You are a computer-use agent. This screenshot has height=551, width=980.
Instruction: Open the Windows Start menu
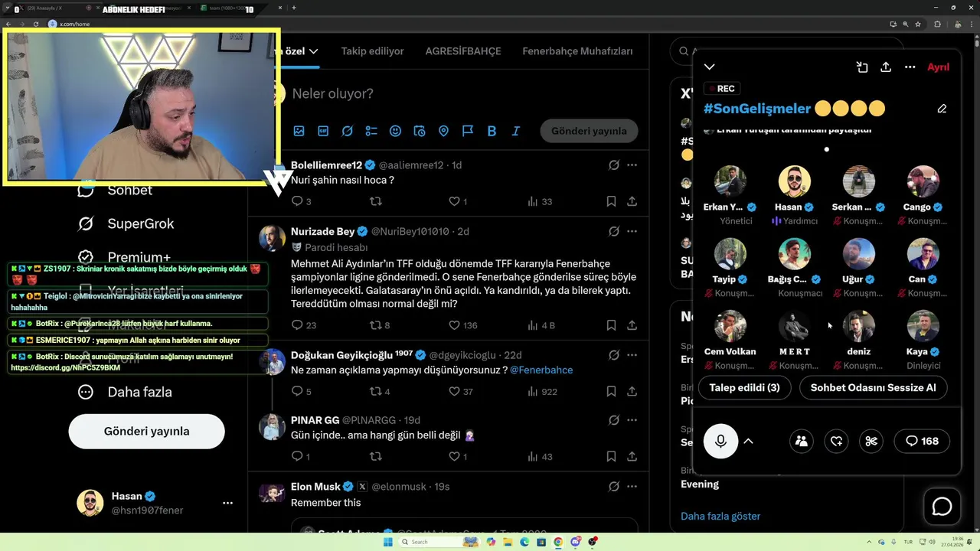(x=387, y=542)
